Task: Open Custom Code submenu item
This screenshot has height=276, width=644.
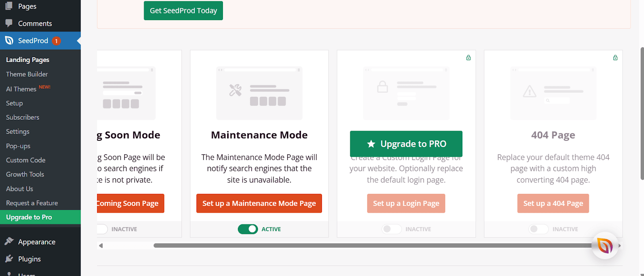Action: tap(26, 160)
